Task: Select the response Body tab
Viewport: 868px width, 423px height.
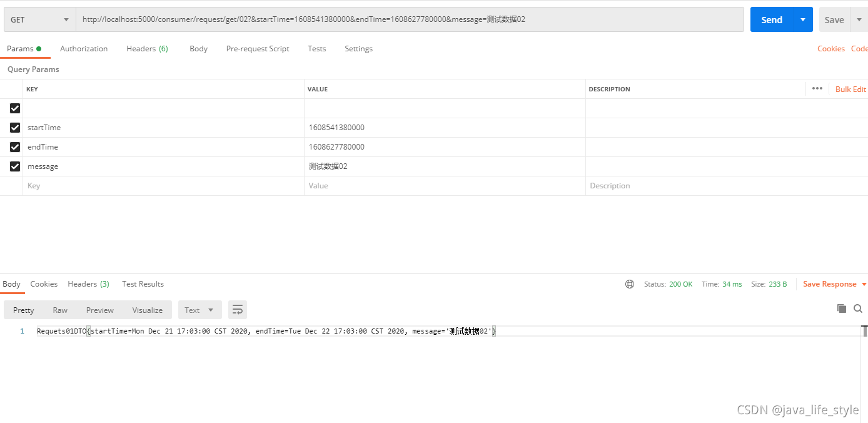Action: tap(12, 284)
